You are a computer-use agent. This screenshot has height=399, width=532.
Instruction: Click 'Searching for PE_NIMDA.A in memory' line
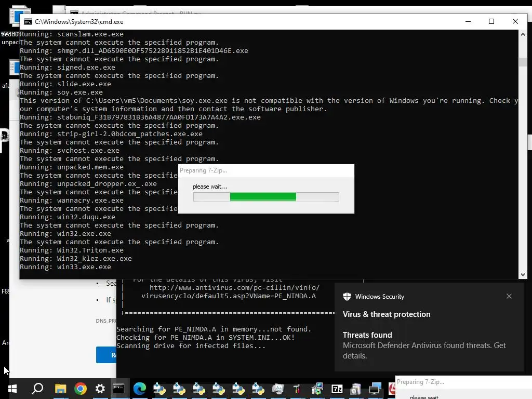[214, 329]
